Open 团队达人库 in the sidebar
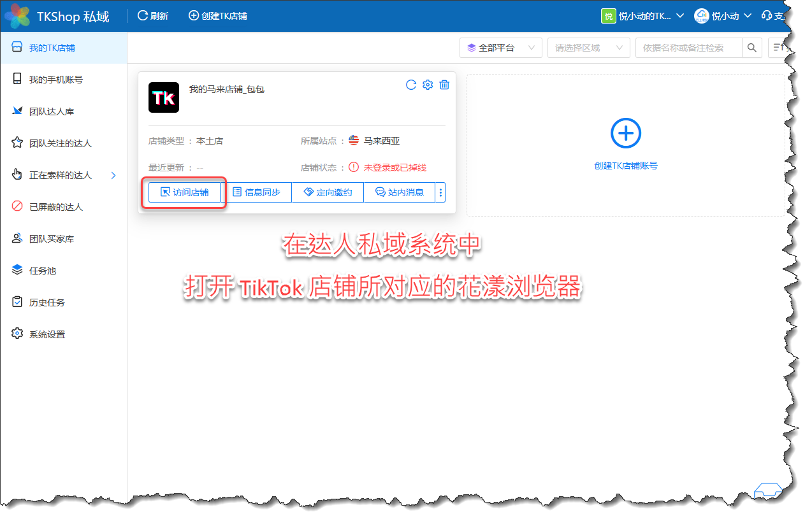This screenshot has width=812, height=521. 64,111
